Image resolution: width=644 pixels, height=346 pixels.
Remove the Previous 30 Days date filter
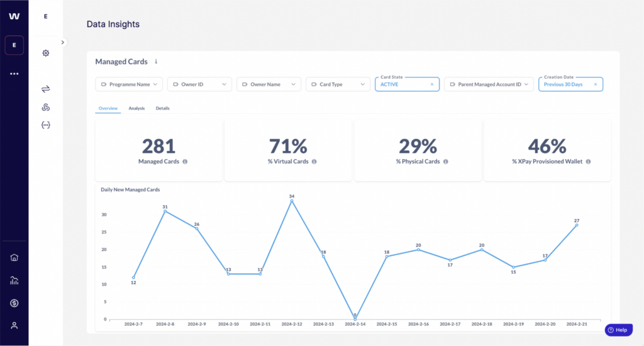(x=595, y=84)
